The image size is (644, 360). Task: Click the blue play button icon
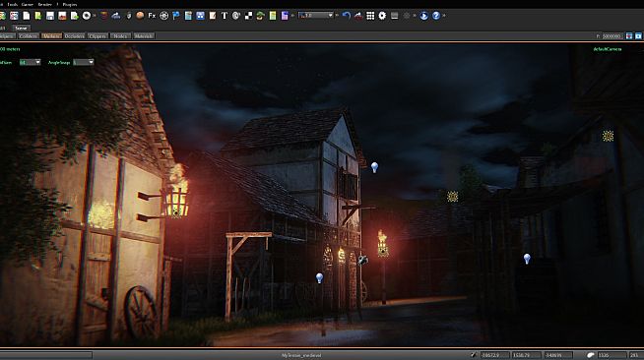click(x=423, y=16)
